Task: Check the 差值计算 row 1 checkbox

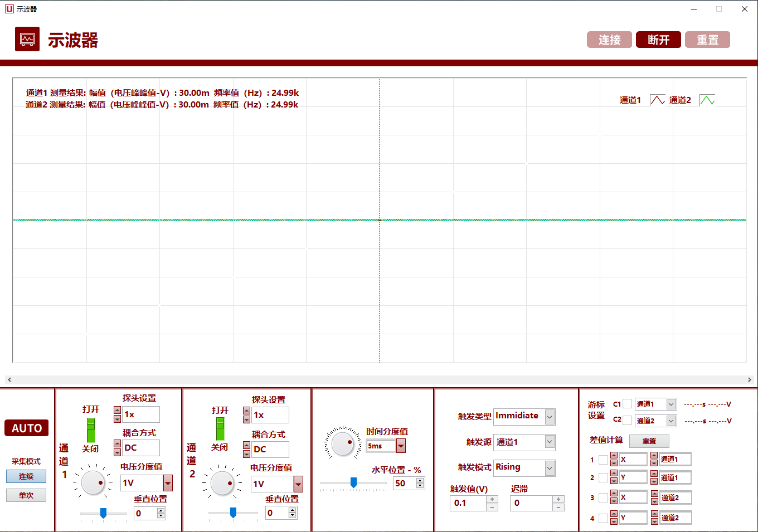Action: click(603, 460)
